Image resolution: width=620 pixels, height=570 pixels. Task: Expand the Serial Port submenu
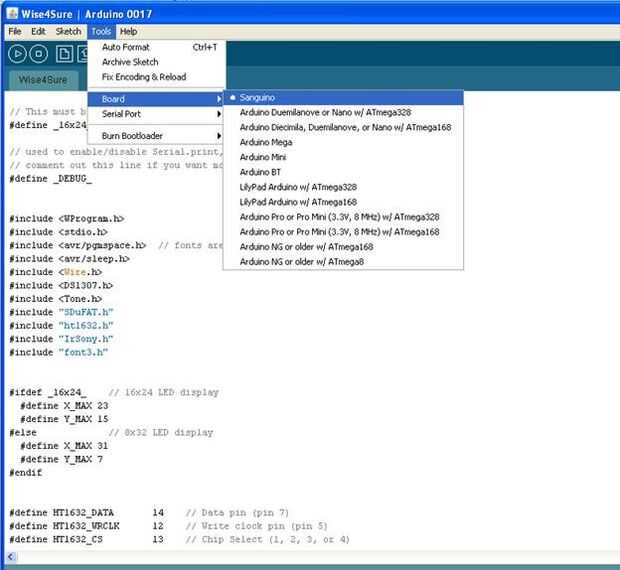[155, 114]
